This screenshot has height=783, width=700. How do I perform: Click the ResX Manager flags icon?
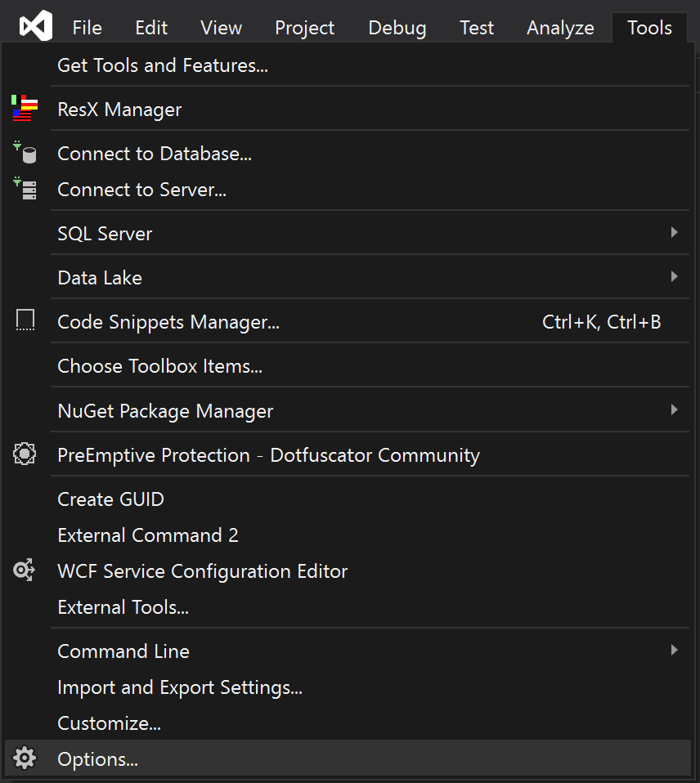coord(25,108)
